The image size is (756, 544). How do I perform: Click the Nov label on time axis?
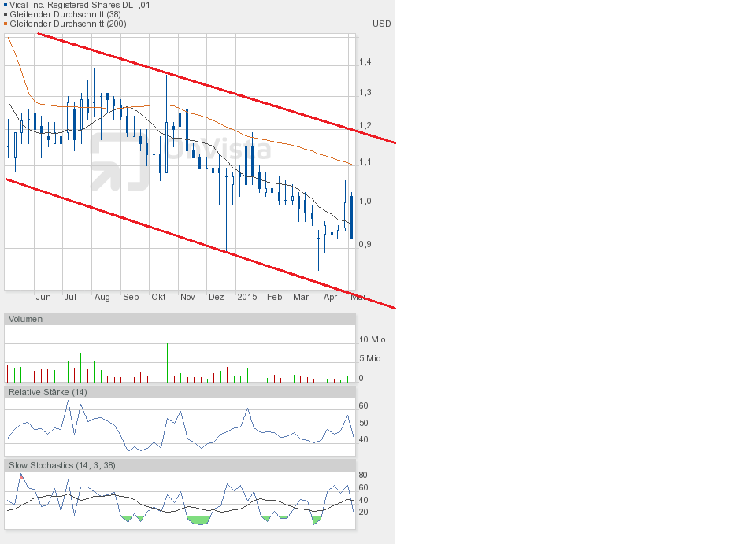pos(187,297)
